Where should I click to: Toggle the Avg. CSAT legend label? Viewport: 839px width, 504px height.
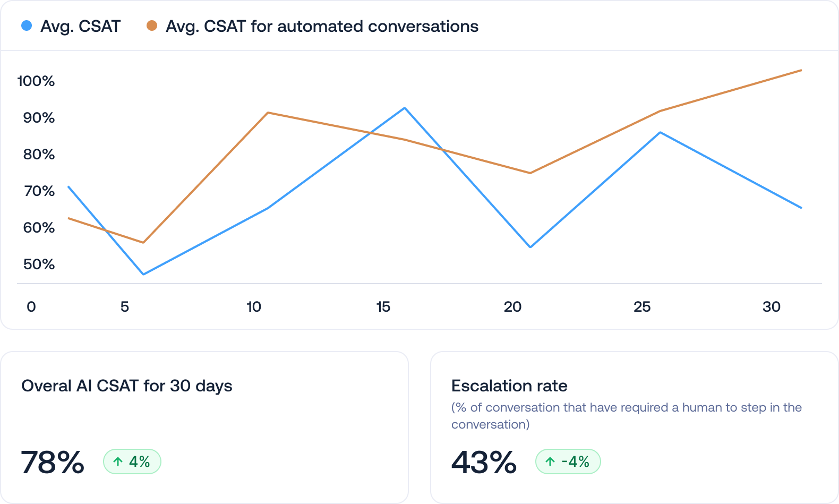point(81,27)
